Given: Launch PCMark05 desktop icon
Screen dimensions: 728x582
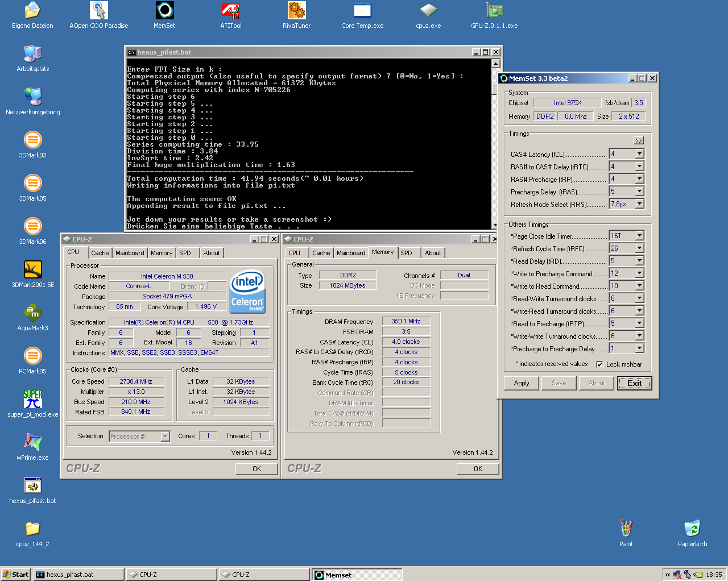Looking at the screenshot, I should (x=32, y=361).
